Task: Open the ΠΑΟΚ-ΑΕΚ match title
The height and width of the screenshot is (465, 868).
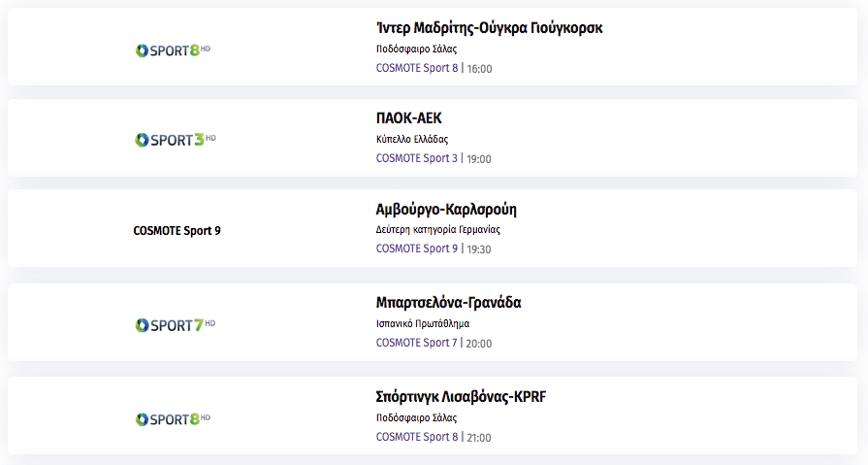Action: click(x=408, y=118)
